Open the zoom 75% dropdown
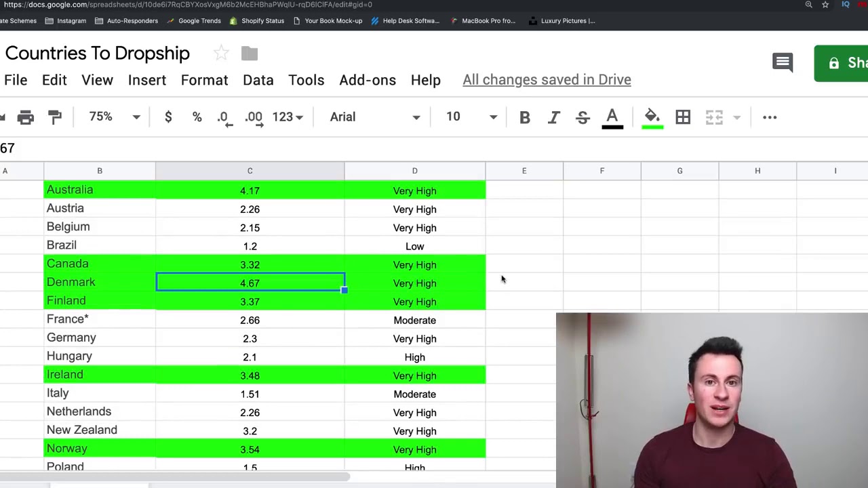 coord(114,117)
